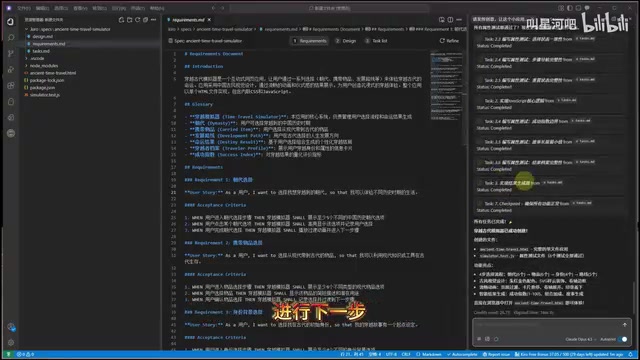Viewport: 640px width, 360px height.
Task: Open the Extensions view
Action: click(x=11, y=86)
